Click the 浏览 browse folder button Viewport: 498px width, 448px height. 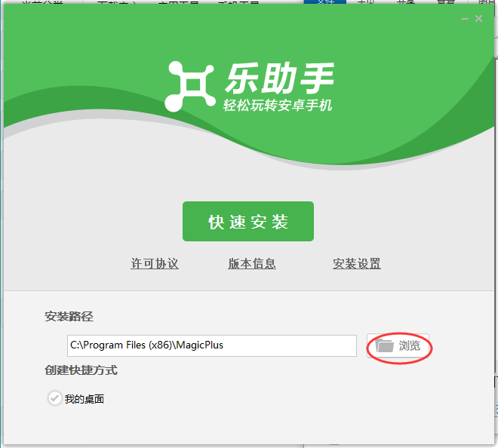(x=398, y=345)
